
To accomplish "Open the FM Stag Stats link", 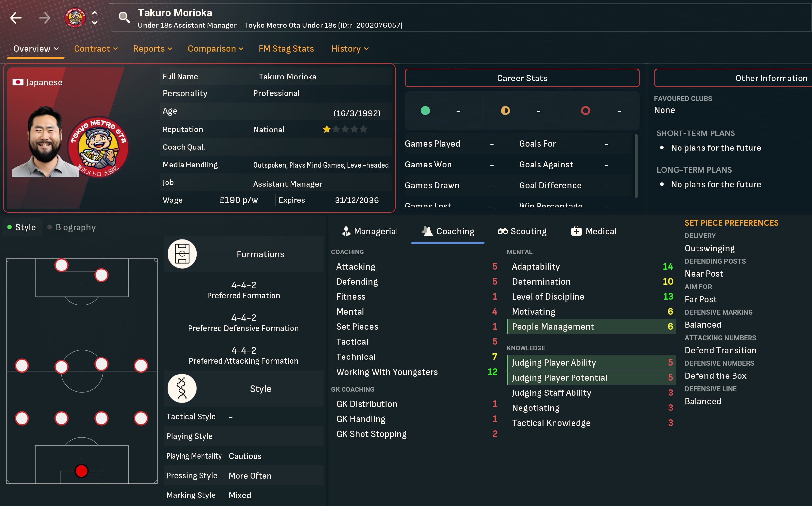I will coord(286,49).
